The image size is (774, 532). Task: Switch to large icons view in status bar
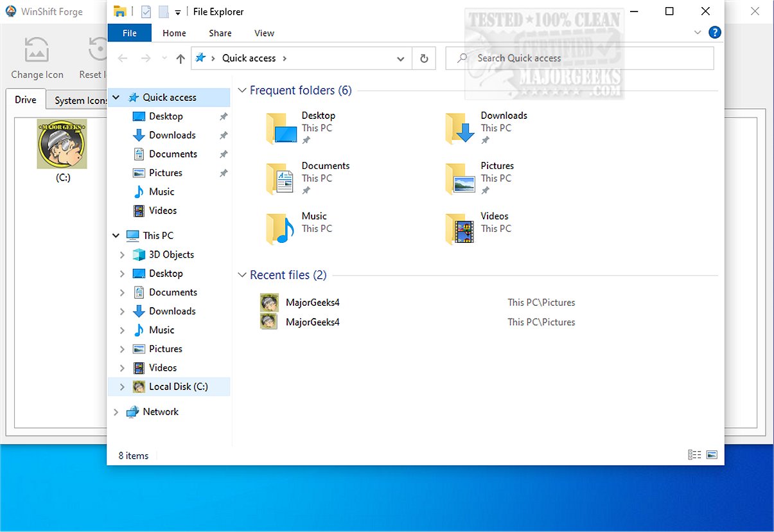tap(712, 455)
